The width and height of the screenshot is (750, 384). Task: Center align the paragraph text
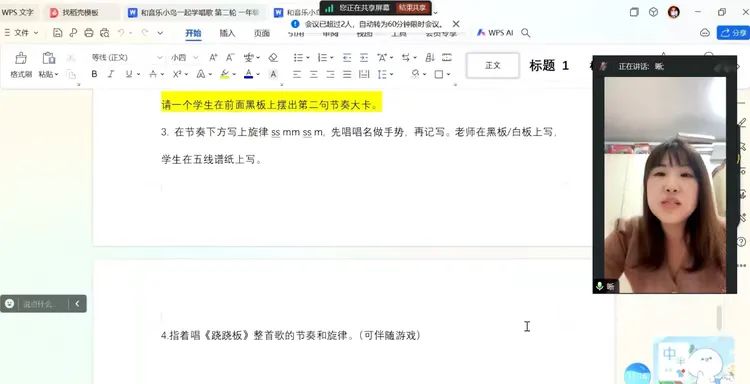pyautogui.click(x=314, y=74)
